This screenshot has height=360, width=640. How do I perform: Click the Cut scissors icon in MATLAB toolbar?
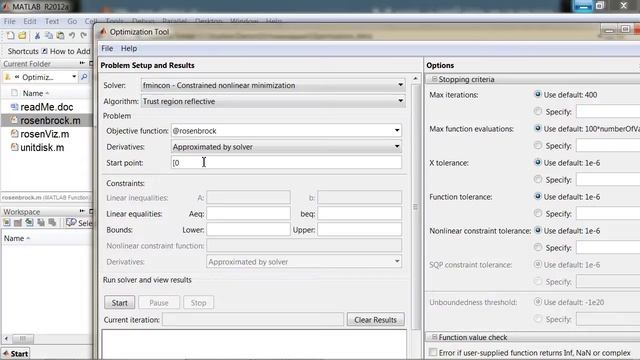(37, 36)
